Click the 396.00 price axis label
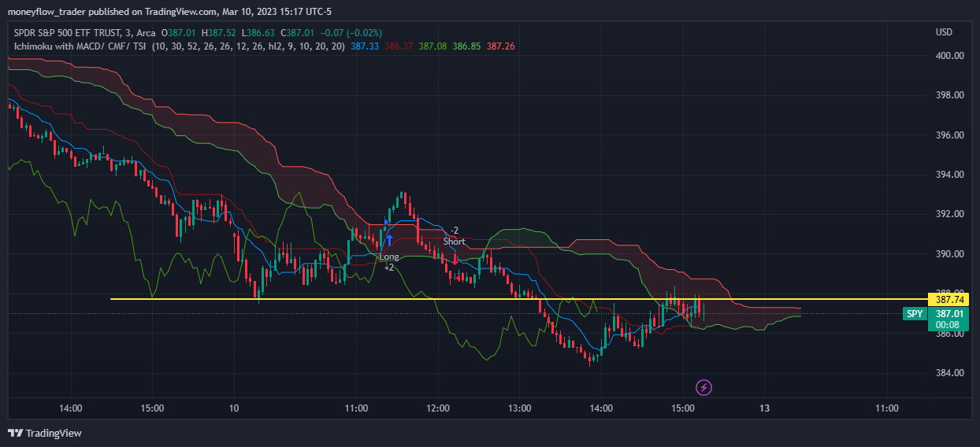Screen dimensions: 980x447 949,135
